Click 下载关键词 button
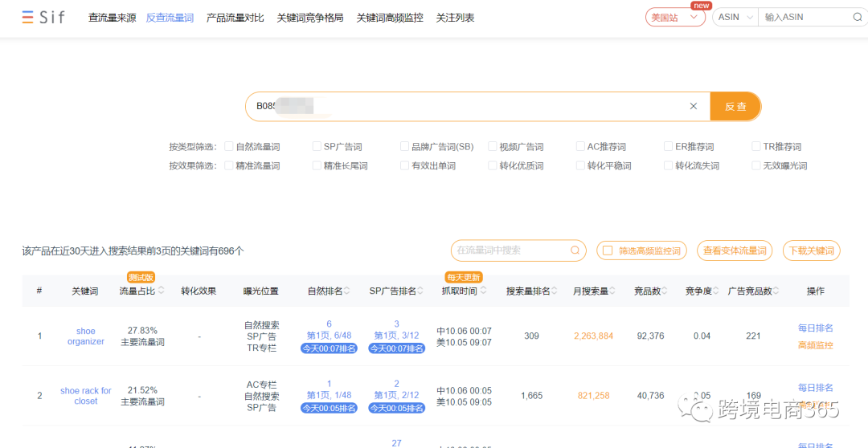Screen dimensions: 868x448 coord(812,250)
